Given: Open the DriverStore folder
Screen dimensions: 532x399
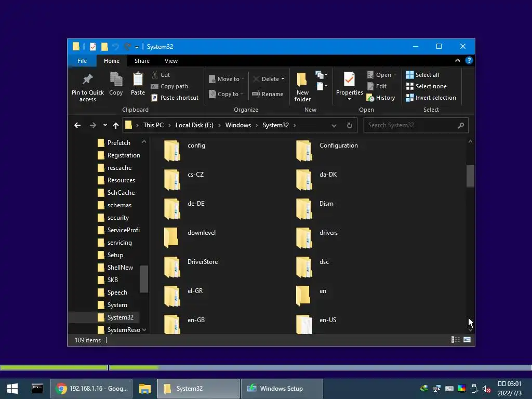Looking at the screenshot, I should (191, 267).
